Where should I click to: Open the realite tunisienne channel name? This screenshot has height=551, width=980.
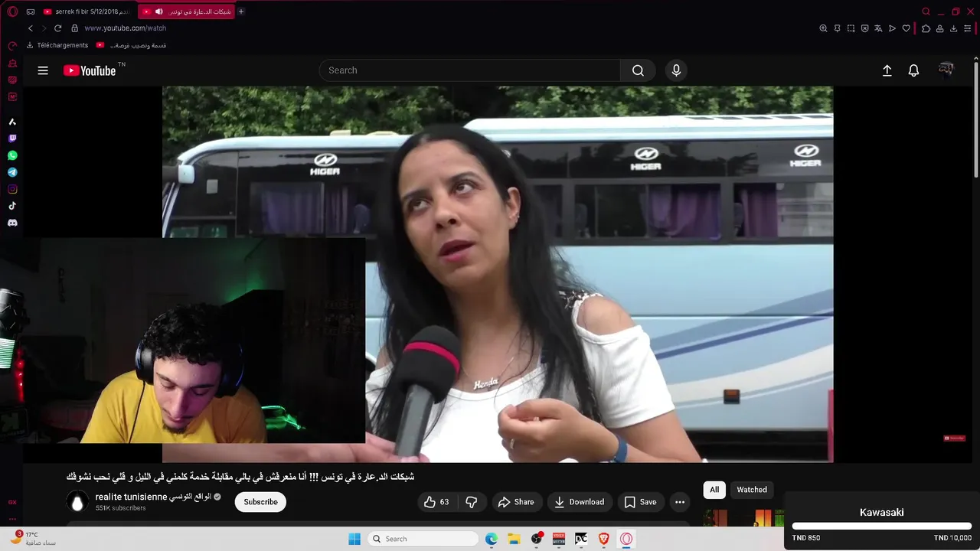coord(153,497)
